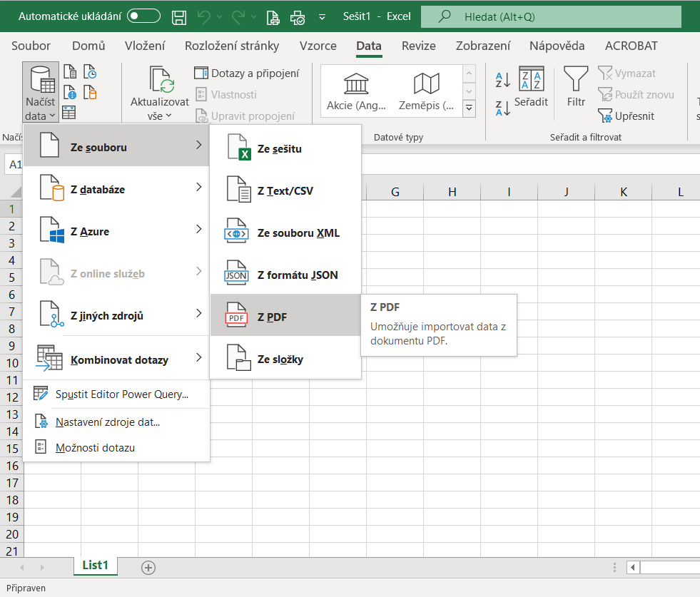The height and width of the screenshot is (597, 700).
Task: Click the Save icon in title bar
Action: pyautogui.click(x=180, y=16)
